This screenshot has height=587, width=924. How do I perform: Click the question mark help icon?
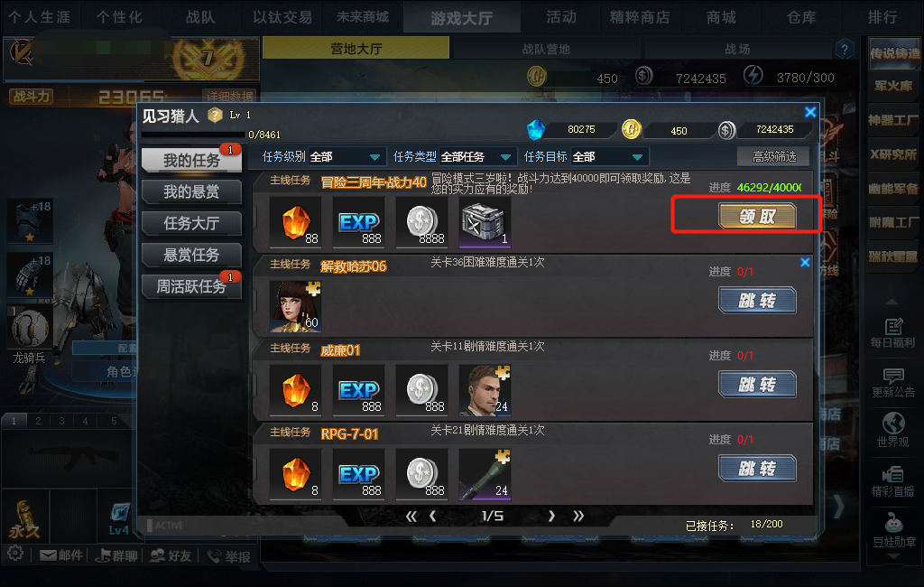pos(845,49)
